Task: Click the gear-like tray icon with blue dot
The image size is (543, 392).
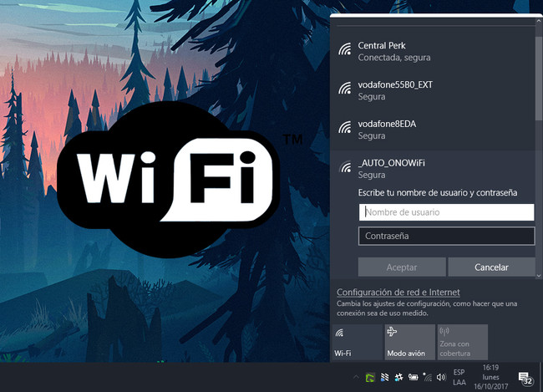Action: pyautogui.click(x=398, y=377)
